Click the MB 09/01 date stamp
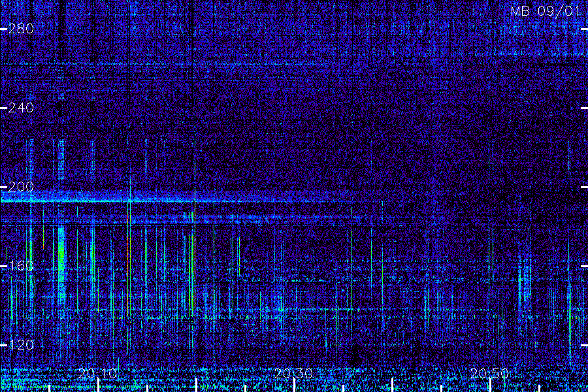This screenshot has height=392, width=588. click(x=546, y=11)
